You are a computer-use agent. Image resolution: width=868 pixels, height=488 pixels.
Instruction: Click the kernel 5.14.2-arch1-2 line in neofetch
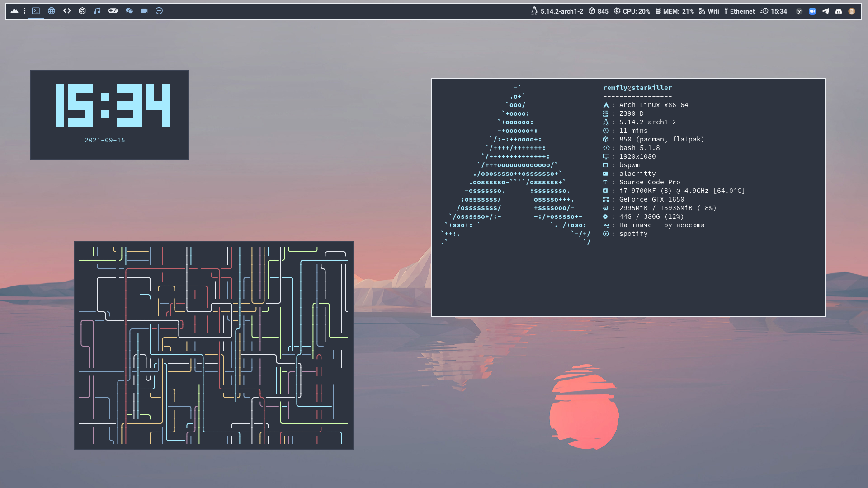coord(640,122)
